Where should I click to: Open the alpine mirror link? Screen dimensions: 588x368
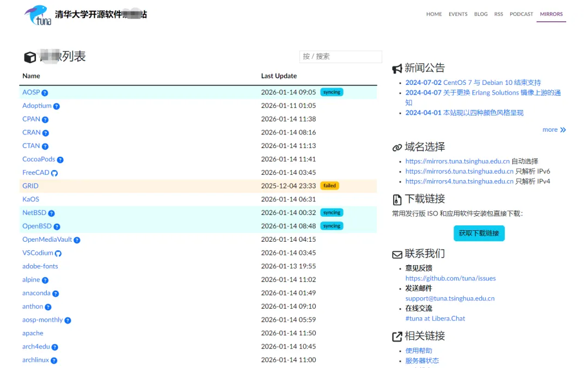pyautogui.click(x=31, y=280)
